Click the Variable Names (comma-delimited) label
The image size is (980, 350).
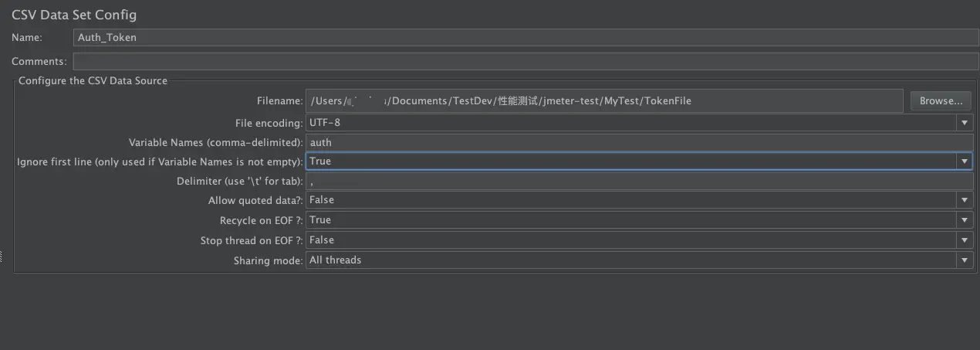(216, 142)
